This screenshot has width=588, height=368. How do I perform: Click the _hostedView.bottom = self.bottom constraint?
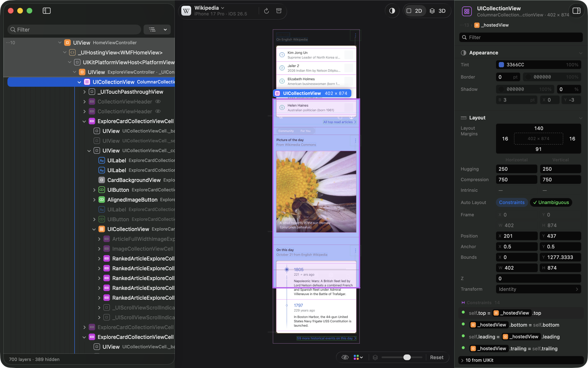coord(521,325)
